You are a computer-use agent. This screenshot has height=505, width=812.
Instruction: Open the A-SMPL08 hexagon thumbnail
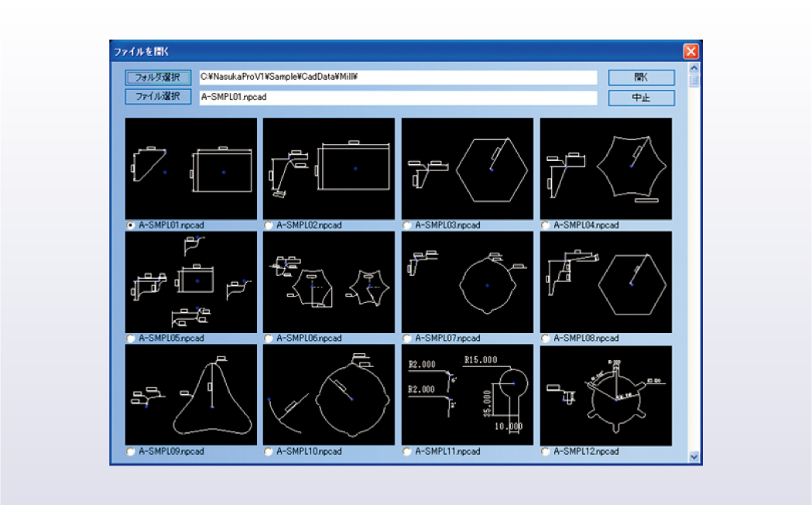point(606,282)
